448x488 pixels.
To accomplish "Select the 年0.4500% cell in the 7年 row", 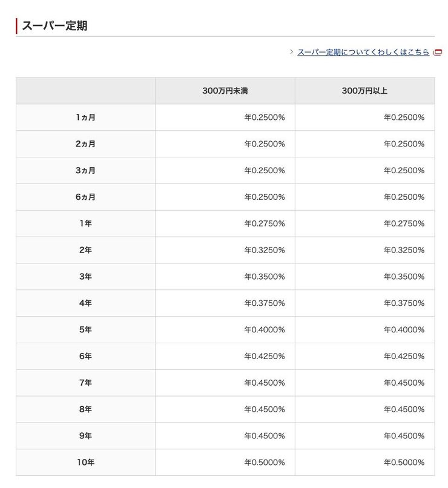I will tap(265, 383).
